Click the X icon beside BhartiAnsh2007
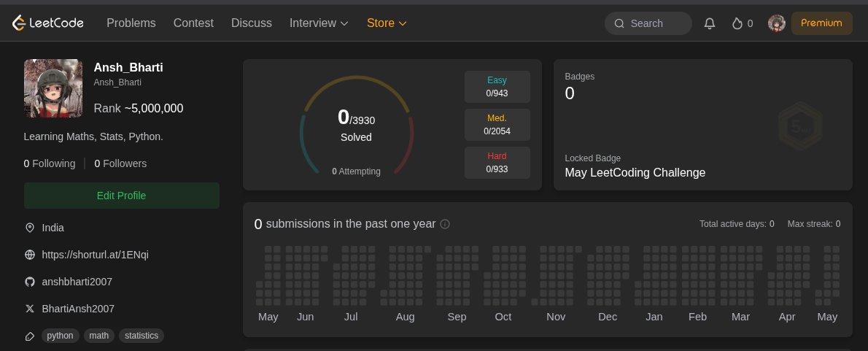Image resolution: width=868 pixels, height=351 pixels. (30, 309)
